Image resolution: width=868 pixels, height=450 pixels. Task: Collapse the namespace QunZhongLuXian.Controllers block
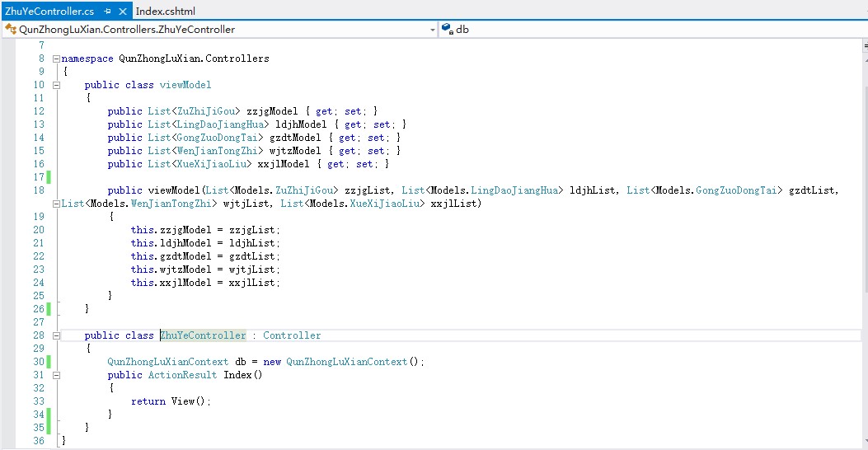click(x=56, y=59)
